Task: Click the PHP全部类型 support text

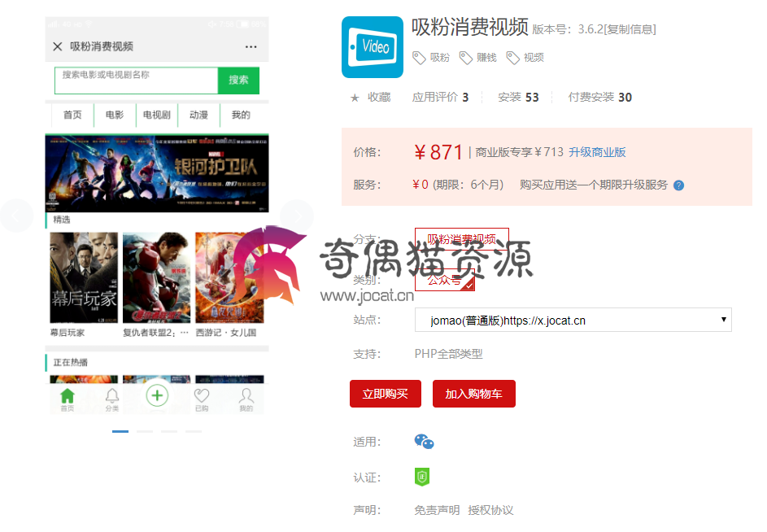Action: point(448,354)
